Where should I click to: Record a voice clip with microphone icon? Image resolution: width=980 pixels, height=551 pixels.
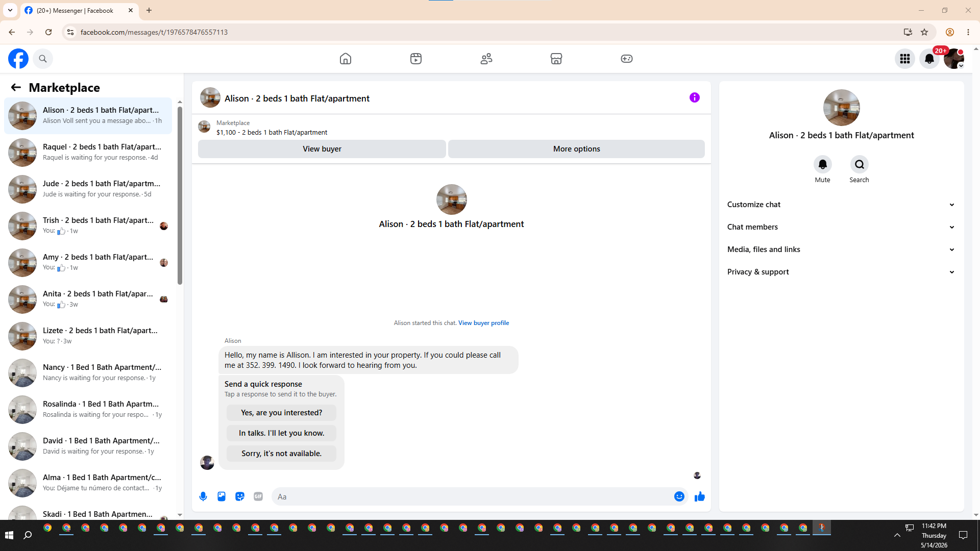coord(203,496)
